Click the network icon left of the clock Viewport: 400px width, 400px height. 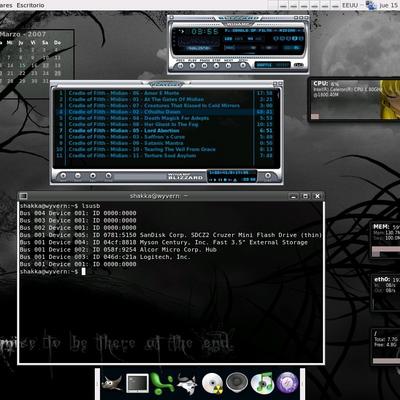pos(370,5)
